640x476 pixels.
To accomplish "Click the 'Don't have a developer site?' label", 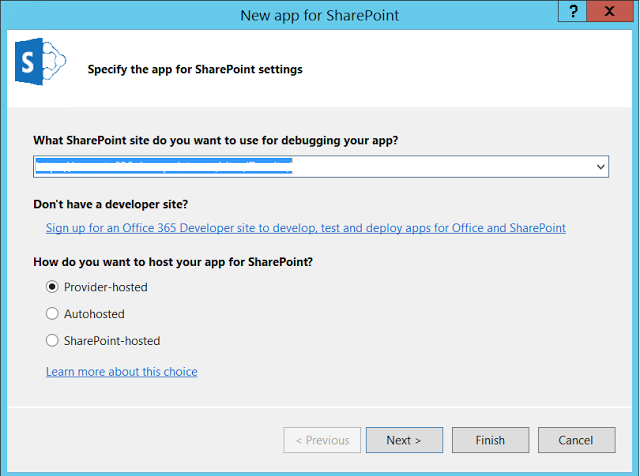I will click(111, 204).
